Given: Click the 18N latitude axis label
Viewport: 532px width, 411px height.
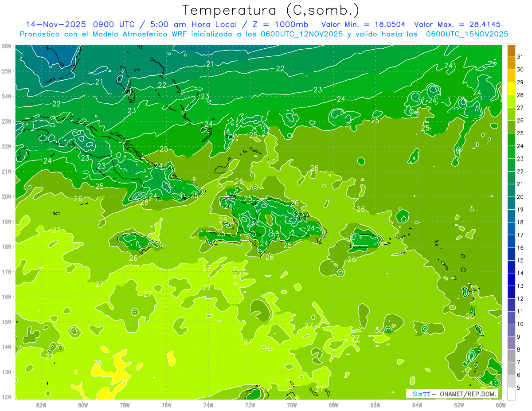Looking at the screenshot, I should pos(7,247).
